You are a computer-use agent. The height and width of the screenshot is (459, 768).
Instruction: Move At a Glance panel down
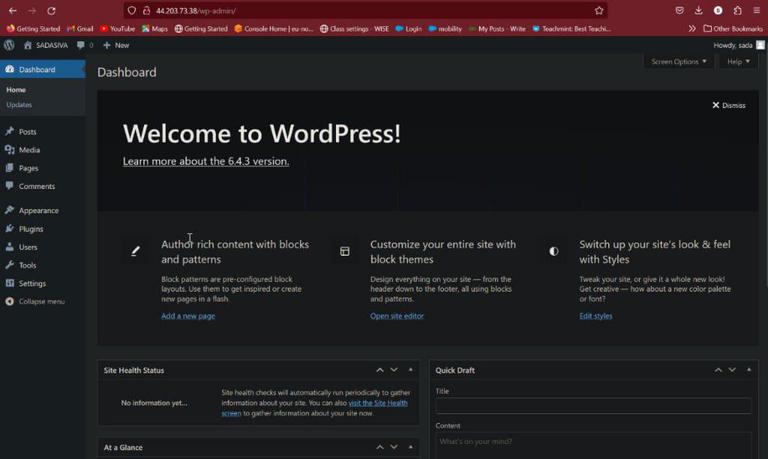(x=394, y=447)
